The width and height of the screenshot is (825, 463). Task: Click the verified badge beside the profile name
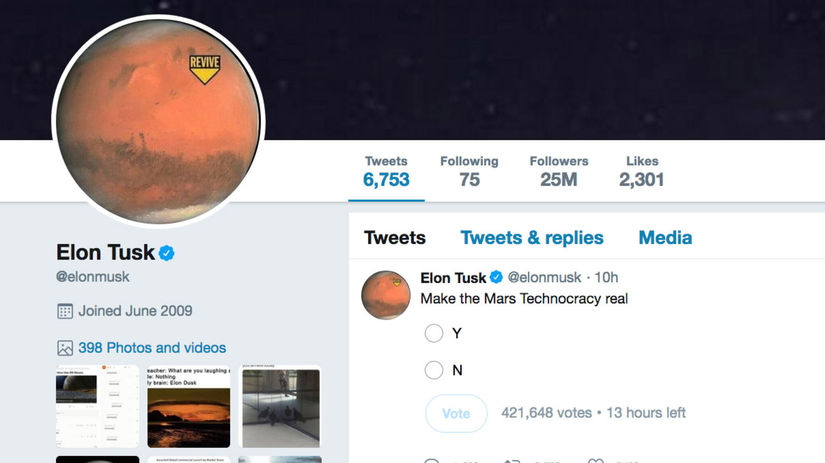[x=167, y=253]
